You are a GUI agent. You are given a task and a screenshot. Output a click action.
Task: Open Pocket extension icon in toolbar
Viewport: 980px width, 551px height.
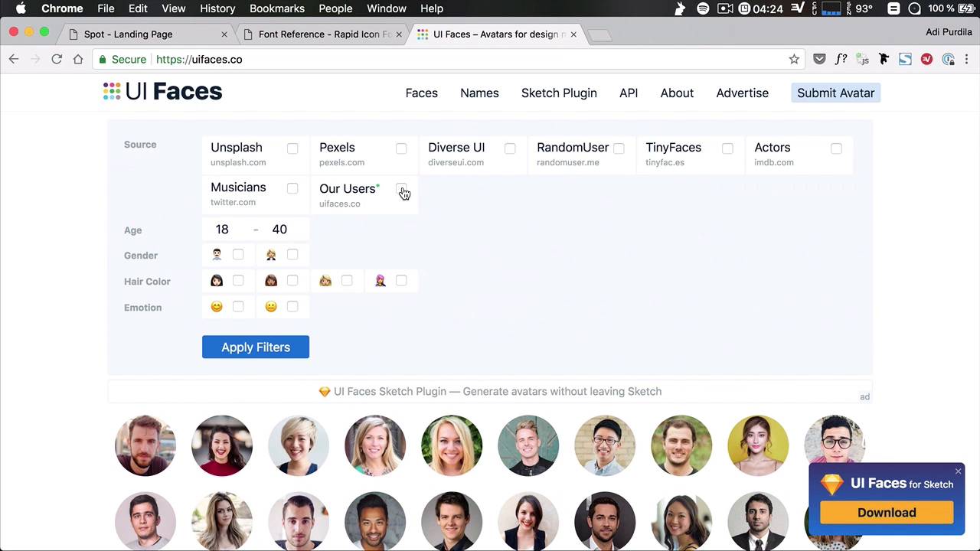819,59
